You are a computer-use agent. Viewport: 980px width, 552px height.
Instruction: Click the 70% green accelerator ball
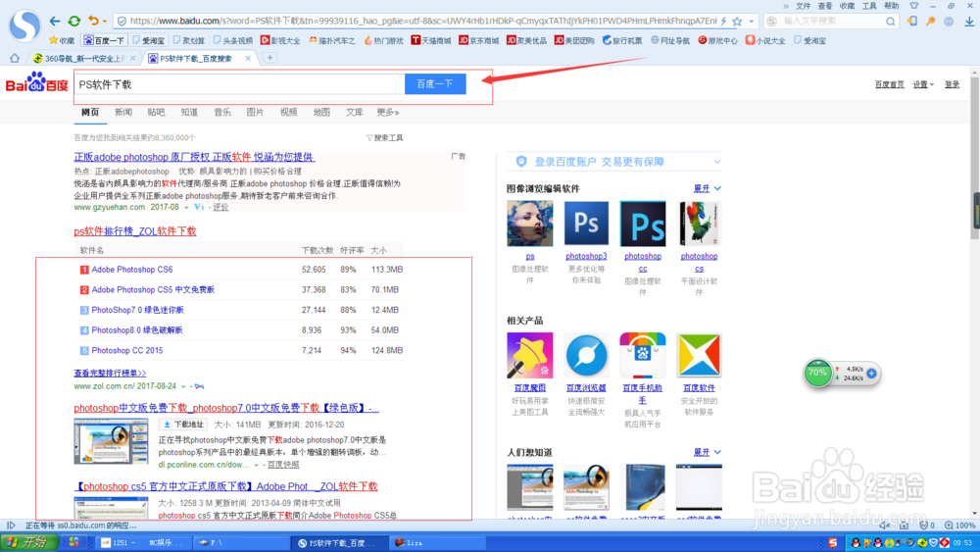pos(817,374)
